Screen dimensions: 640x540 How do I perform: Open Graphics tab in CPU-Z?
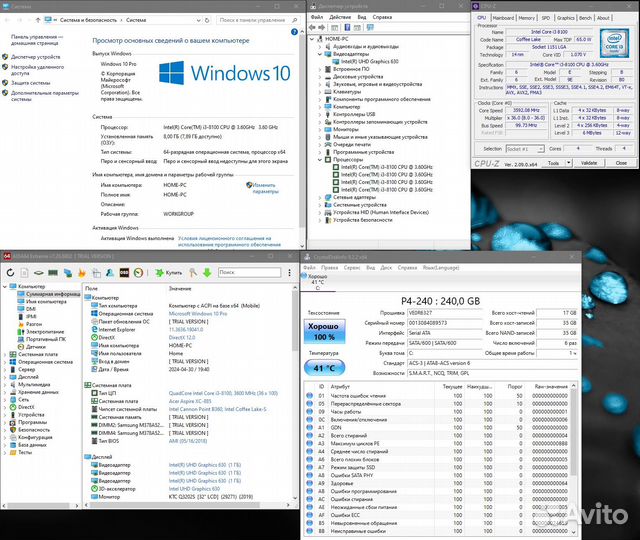point(565,18)
